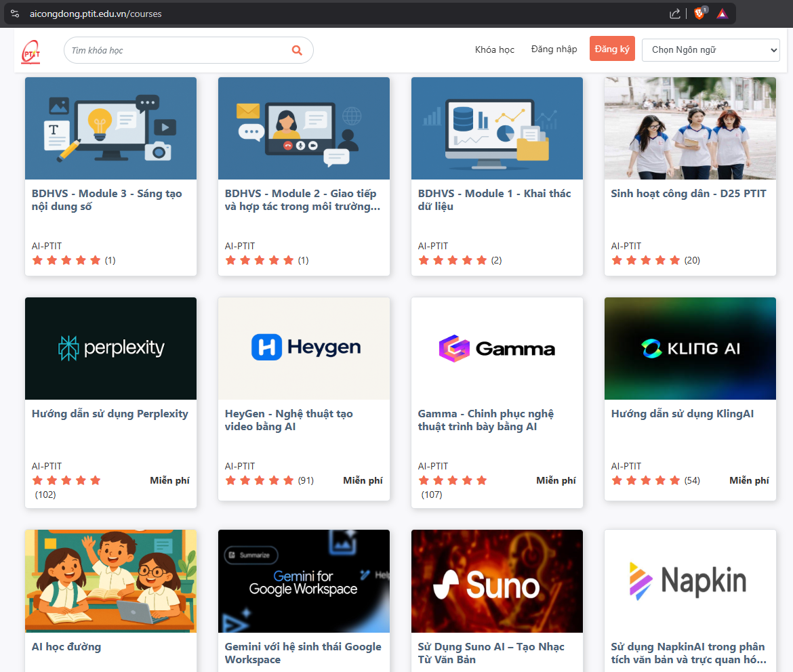Open the 'Khóa học' menu item
This screenshot has height=672, width=793.
(x=494, y=49)
